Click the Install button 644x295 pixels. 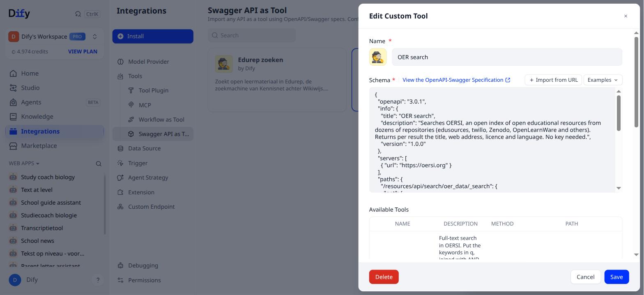pyautogui.click(x=153, y=36)
